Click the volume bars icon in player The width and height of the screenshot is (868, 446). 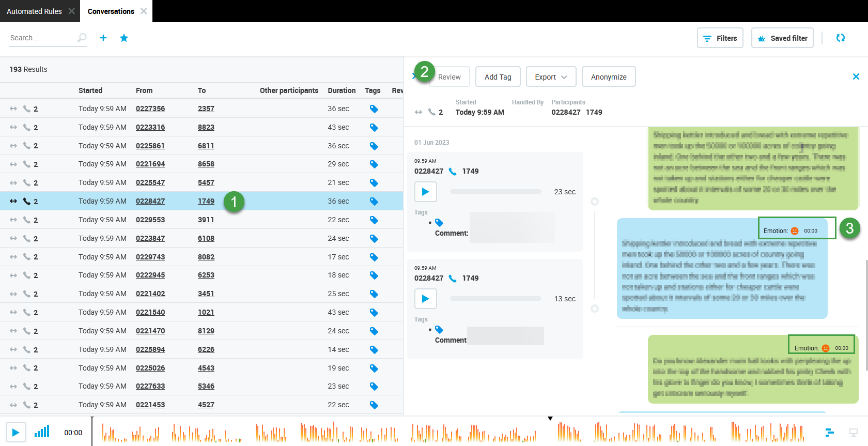pyautogui.click(x=42, y=432)
